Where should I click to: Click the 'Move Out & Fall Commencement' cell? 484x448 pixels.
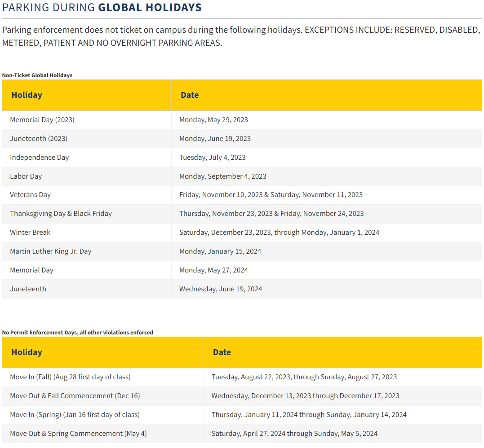pyautogui.click(x=75, y=396)
